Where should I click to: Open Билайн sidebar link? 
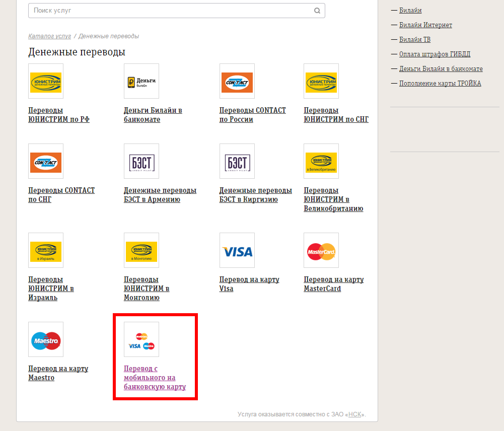410,10
